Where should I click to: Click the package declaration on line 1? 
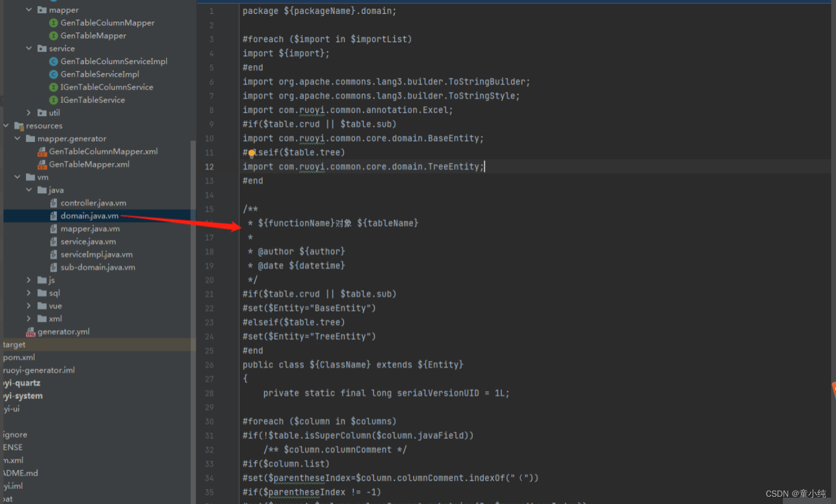coord(320,11)
